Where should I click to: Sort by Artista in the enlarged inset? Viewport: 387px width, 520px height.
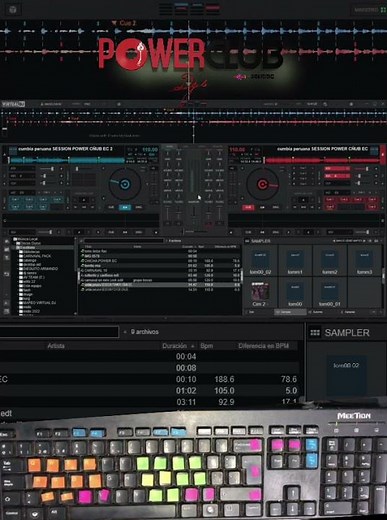(x=56, y=346)
